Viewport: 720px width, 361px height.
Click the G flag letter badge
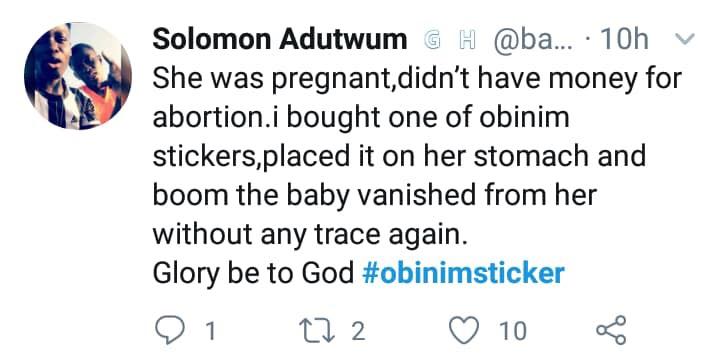click(x=431, y=40)
